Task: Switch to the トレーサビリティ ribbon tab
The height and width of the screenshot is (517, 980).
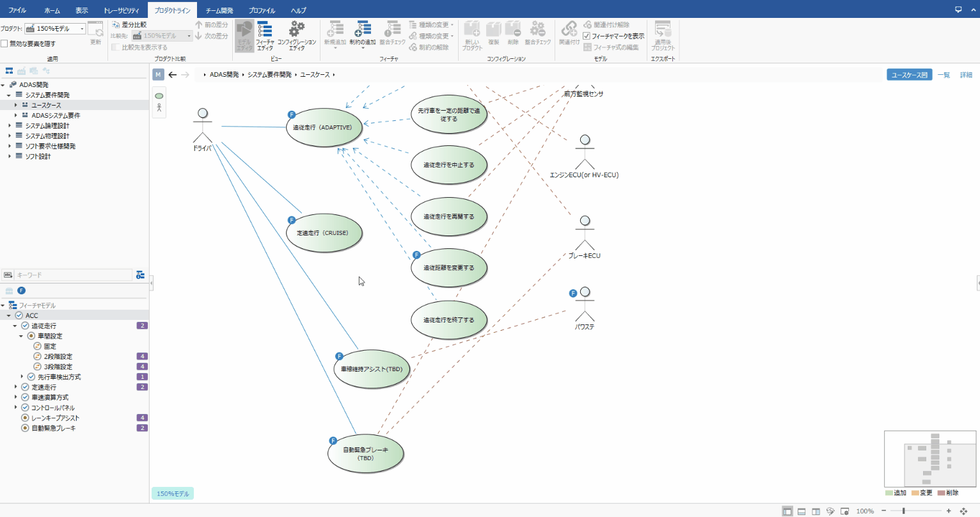Action: (121, 10)
